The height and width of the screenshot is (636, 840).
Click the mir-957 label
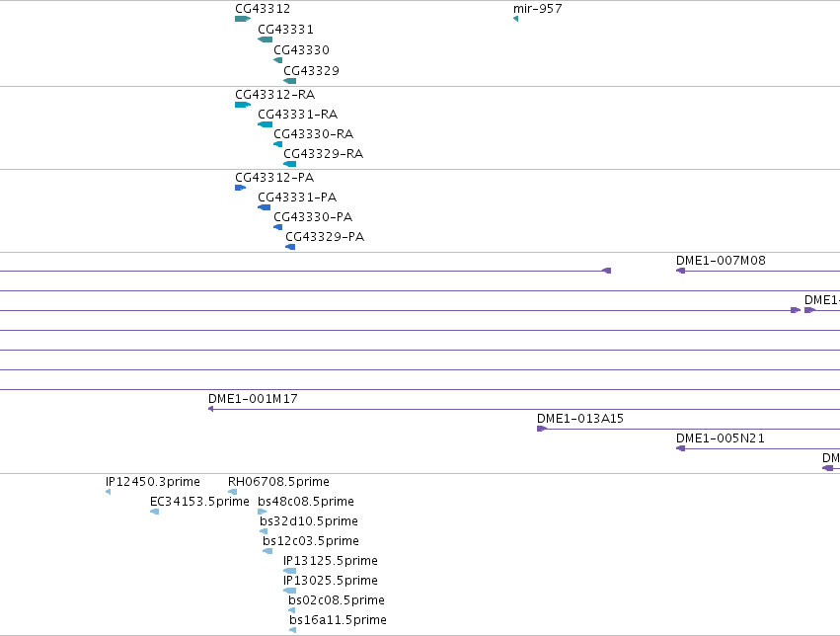538,9
